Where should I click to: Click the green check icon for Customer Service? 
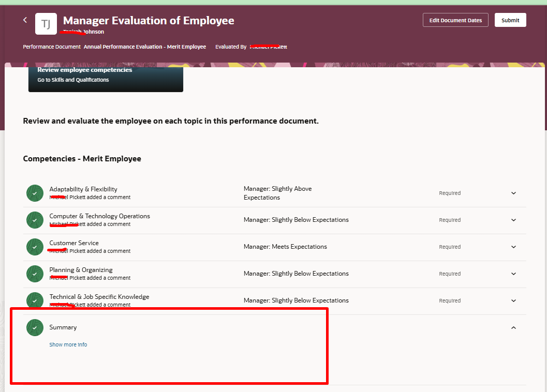[35, 247]
